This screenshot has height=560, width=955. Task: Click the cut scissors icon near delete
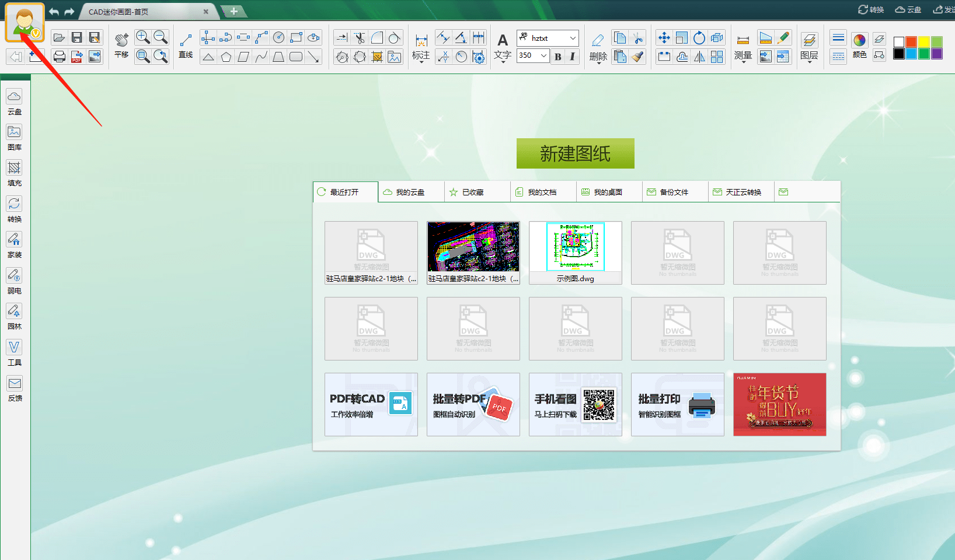coord(638,38)
